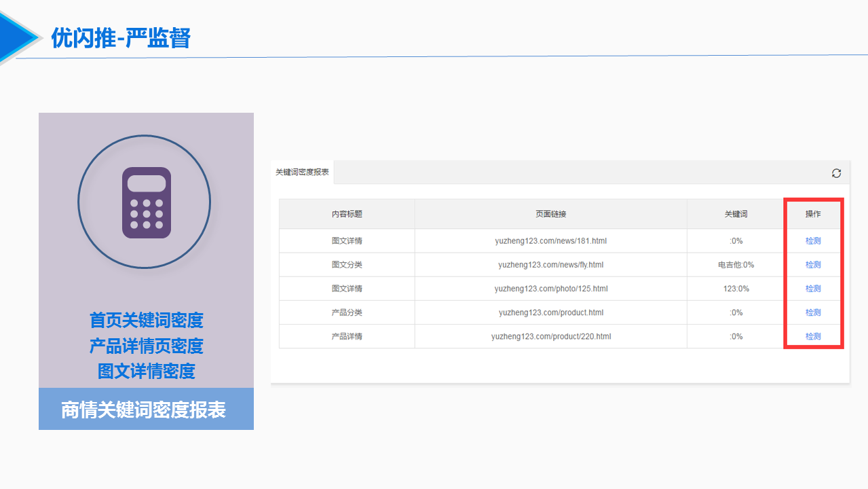Click the 内容标题 column header
Image resolution: width=868 pixels, height=489 pixels.
coord(347,214)
